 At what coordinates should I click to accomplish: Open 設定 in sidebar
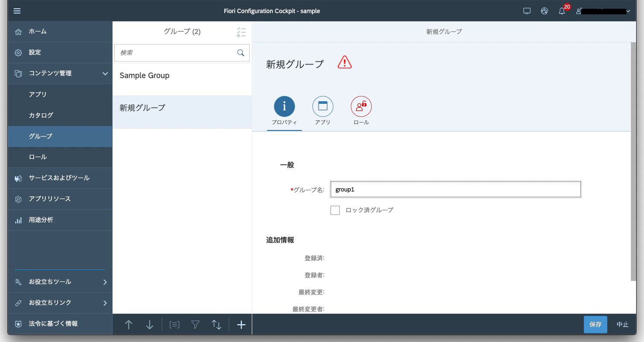tap(60, 53)
